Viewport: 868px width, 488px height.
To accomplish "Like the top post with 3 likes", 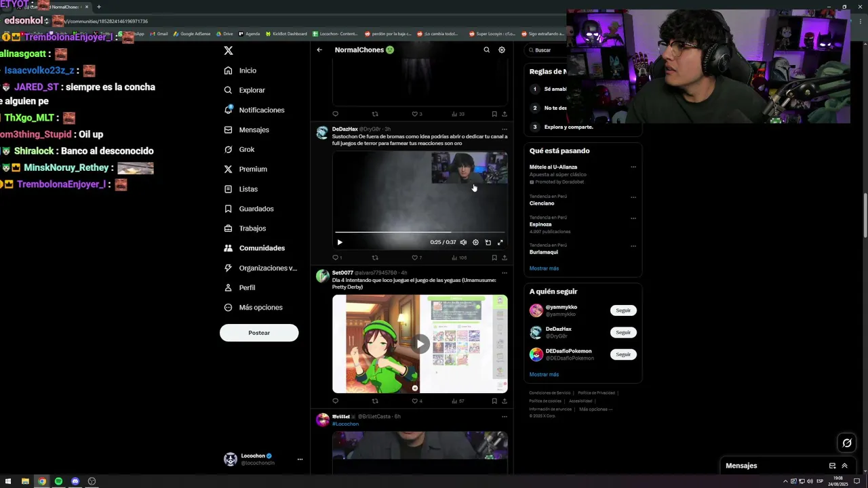I will coord(414,114).
